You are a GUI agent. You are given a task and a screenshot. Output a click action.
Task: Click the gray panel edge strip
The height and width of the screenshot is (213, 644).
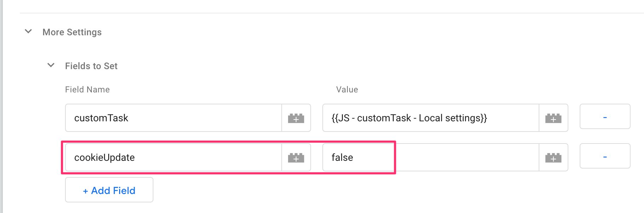pos(1,107)
